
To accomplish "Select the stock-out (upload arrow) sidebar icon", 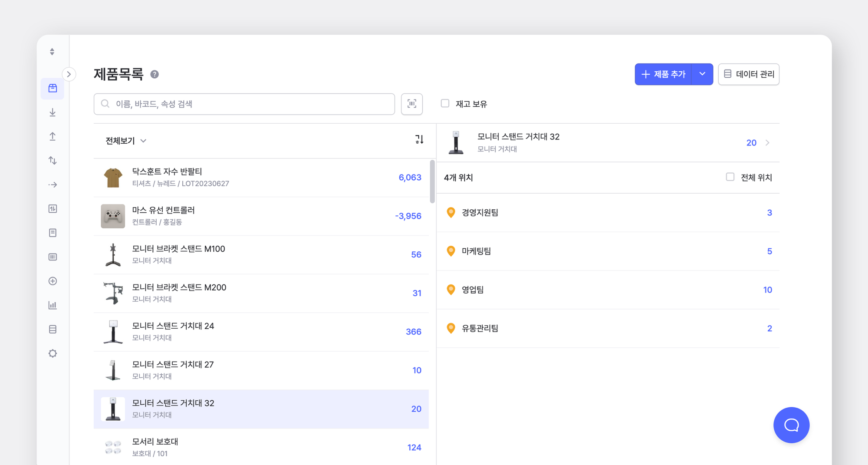I will [53, 136].
